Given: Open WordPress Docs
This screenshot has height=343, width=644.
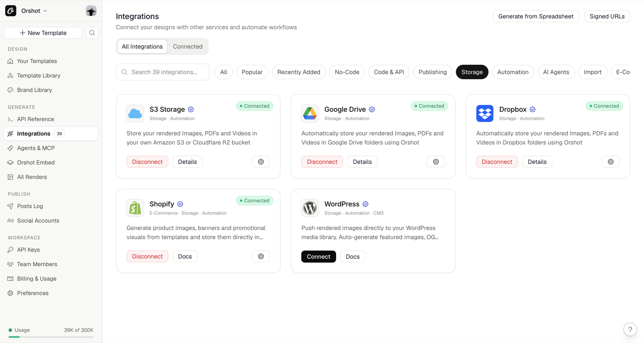Looking at the screenshot, I should point(353,257).
